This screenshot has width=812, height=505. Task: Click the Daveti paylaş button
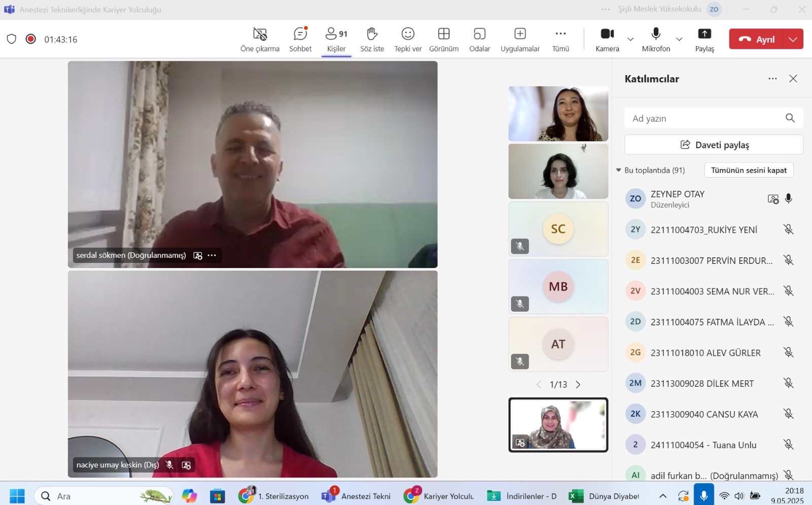714,145
